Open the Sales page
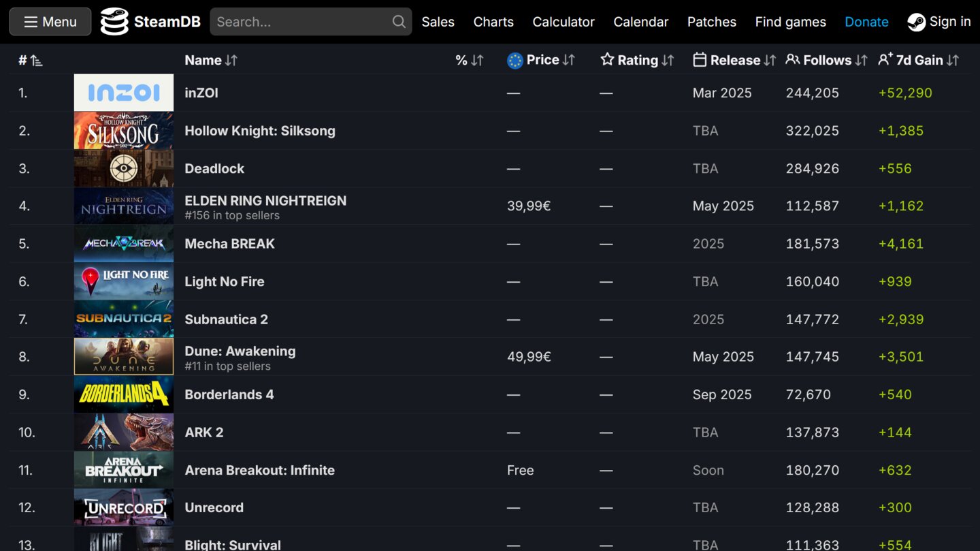Screen dimensions: 980x551 click(x=438, y=22)
